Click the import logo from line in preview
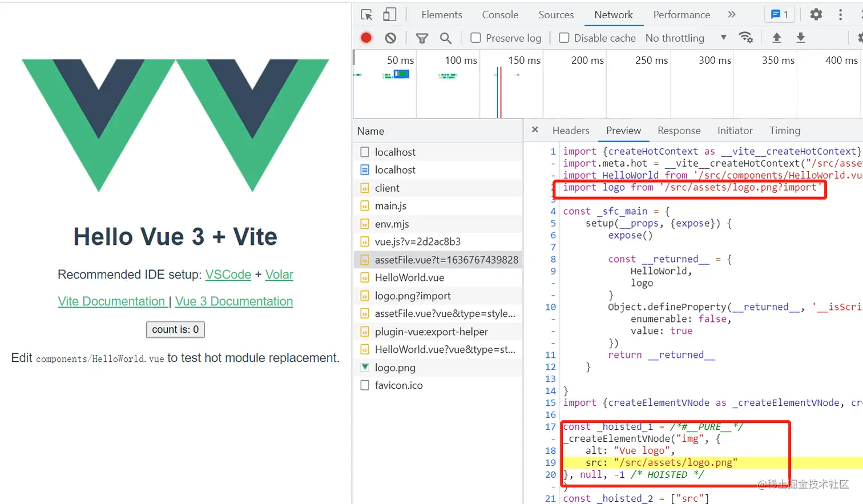The image size is (863, 504). [x=692, y=187]
